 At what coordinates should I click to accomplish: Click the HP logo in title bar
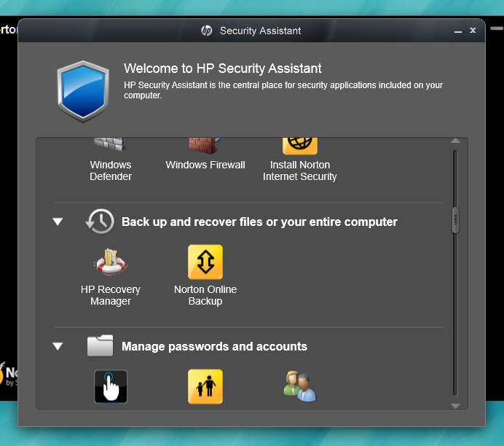tap(206, 31)
